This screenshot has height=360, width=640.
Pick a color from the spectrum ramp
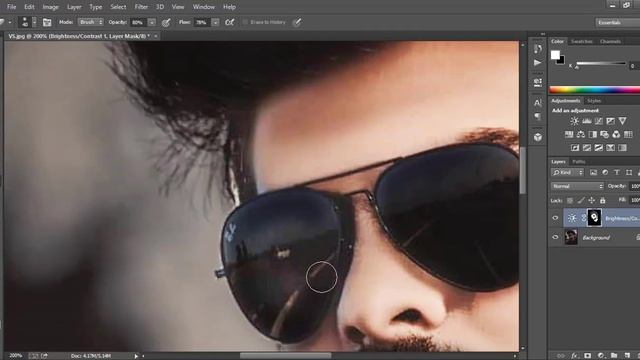595,90
